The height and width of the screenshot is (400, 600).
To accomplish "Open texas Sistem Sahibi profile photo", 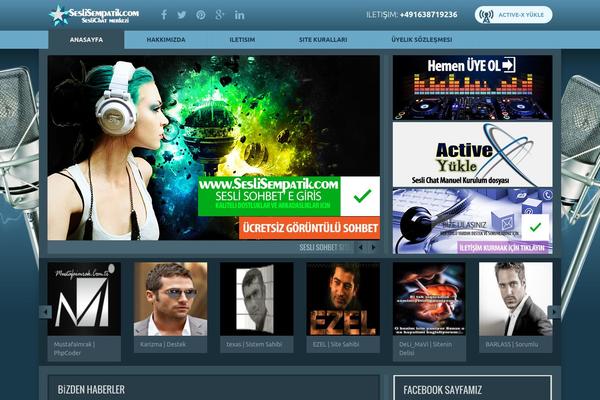I will [257, 299].
